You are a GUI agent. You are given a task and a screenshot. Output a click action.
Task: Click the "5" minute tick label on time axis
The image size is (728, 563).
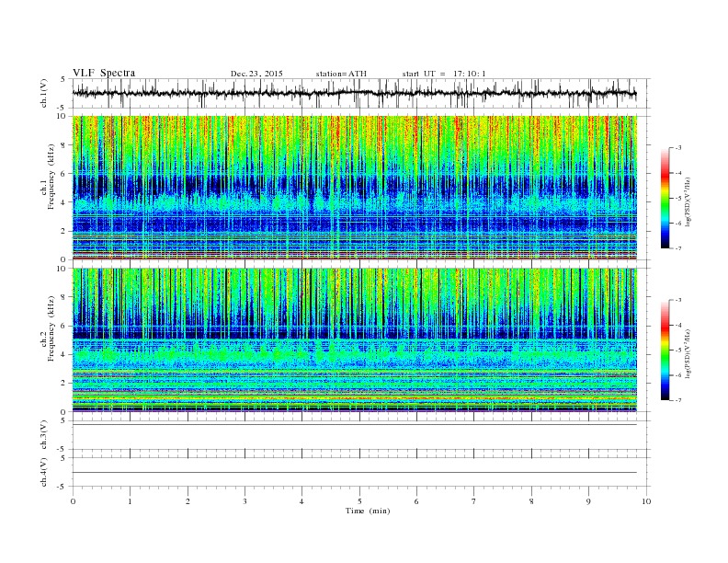[x=359, y=501]
